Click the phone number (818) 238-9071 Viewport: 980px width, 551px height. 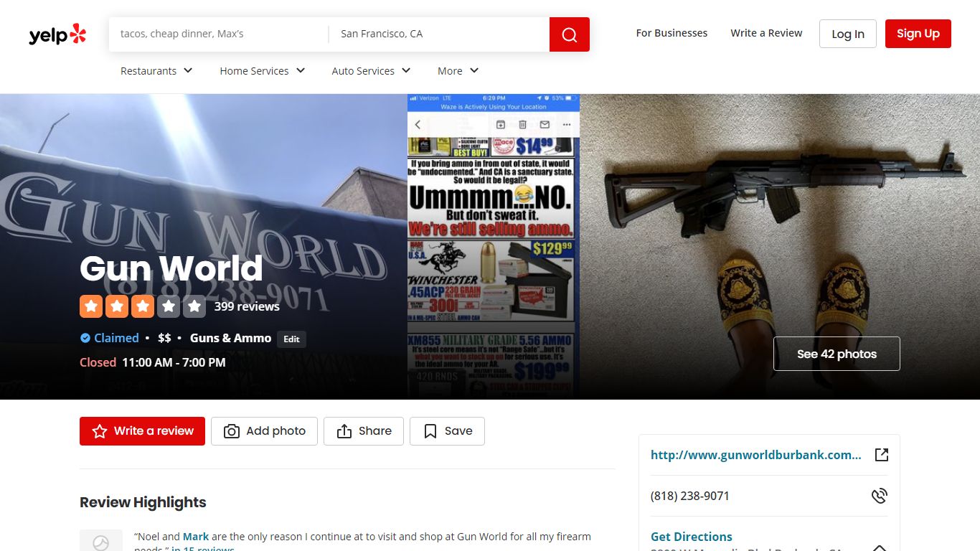coord(690,496)
